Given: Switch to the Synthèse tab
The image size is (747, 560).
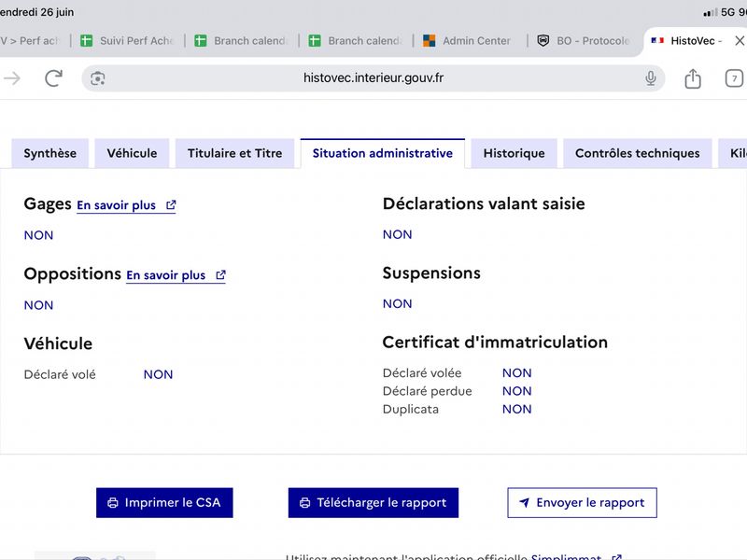Looking at the screenshot, I should pos(50,153).
